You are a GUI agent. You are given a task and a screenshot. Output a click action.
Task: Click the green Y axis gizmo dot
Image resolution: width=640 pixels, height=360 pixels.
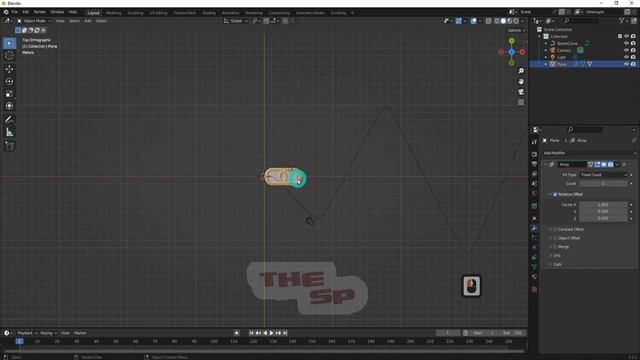[x=511, y=41]
